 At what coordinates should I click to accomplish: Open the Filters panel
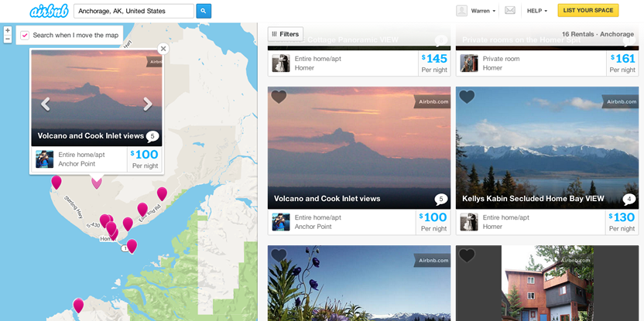point(286,34)
